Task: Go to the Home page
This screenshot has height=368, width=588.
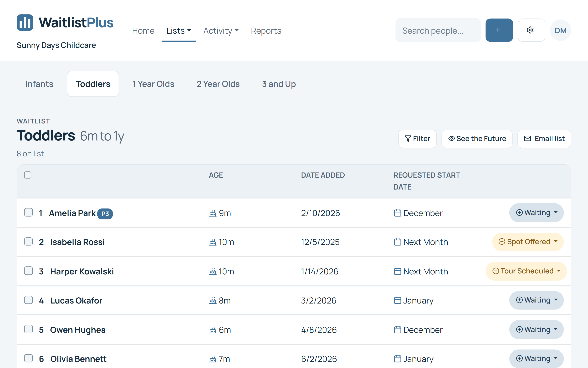Action: (143, 31)
